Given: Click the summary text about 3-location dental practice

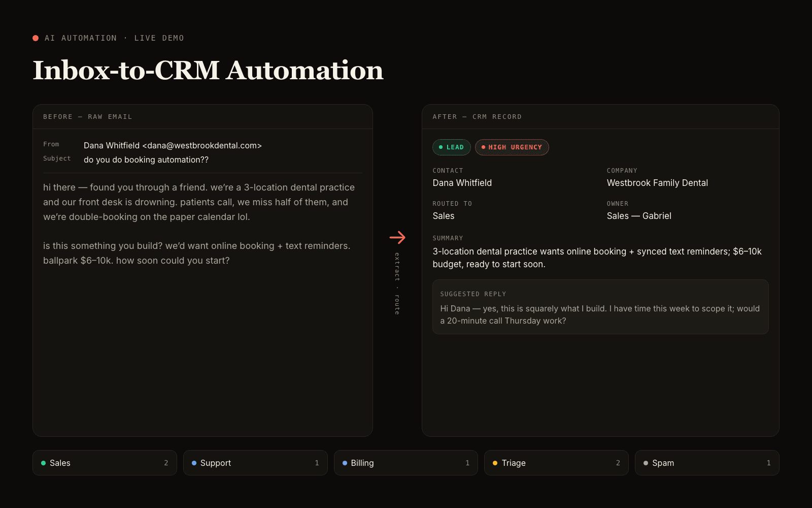Looking at the screenshot, I should pos(597,258).
